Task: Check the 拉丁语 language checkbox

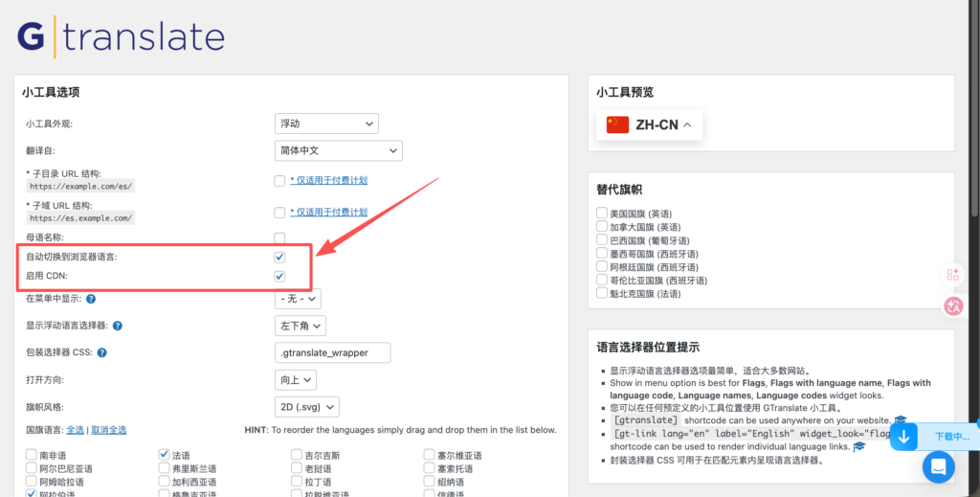Action: pyautogui.click(x=297, y=482)
